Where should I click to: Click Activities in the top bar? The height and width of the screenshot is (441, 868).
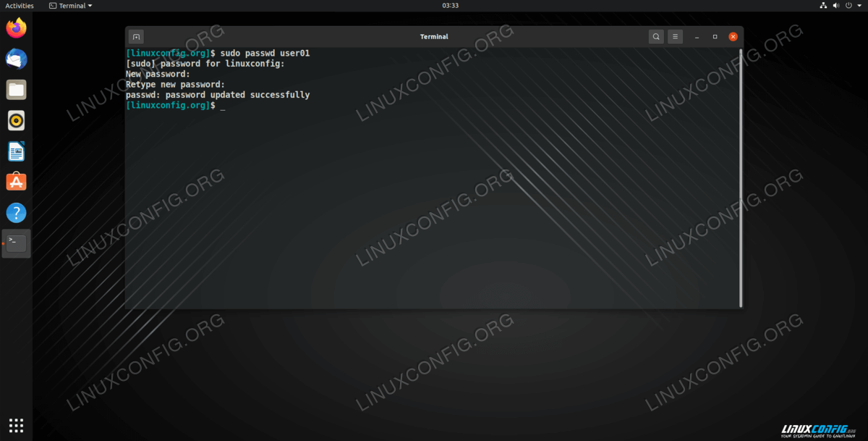[20, 6]
